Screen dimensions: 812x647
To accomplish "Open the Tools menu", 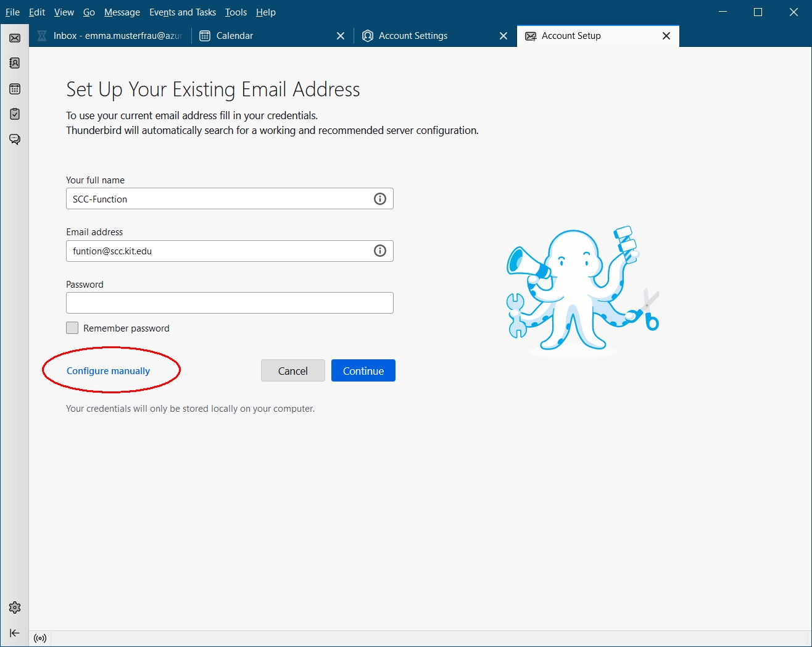I will (236, 12).
